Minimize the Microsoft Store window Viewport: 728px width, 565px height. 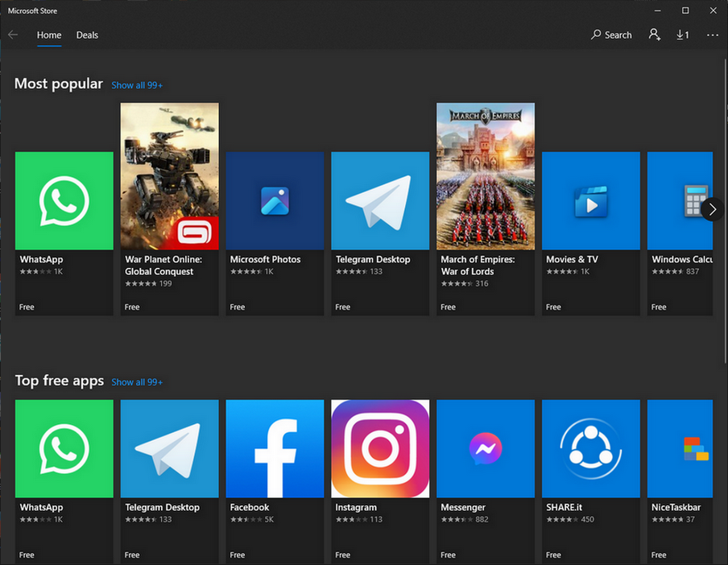[657, 10]
